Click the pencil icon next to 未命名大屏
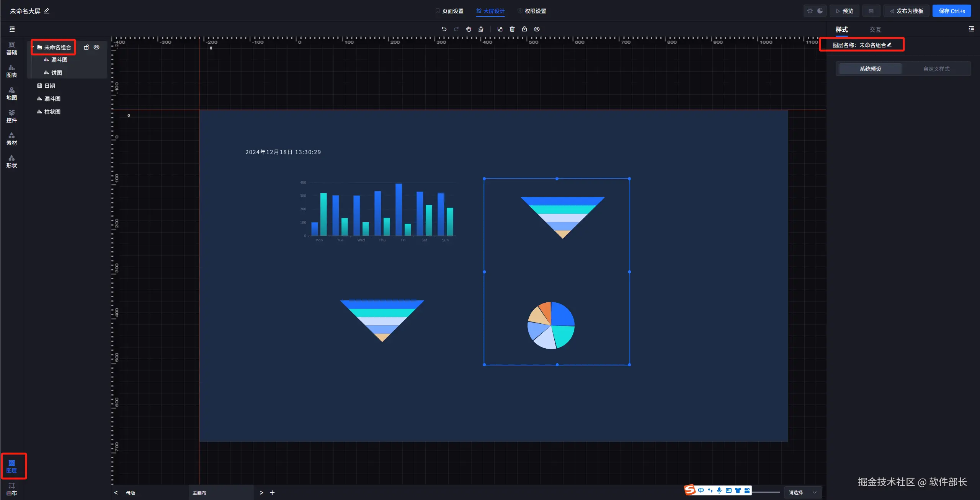Viewport: 980px width, 500px height. click(47, 11)
